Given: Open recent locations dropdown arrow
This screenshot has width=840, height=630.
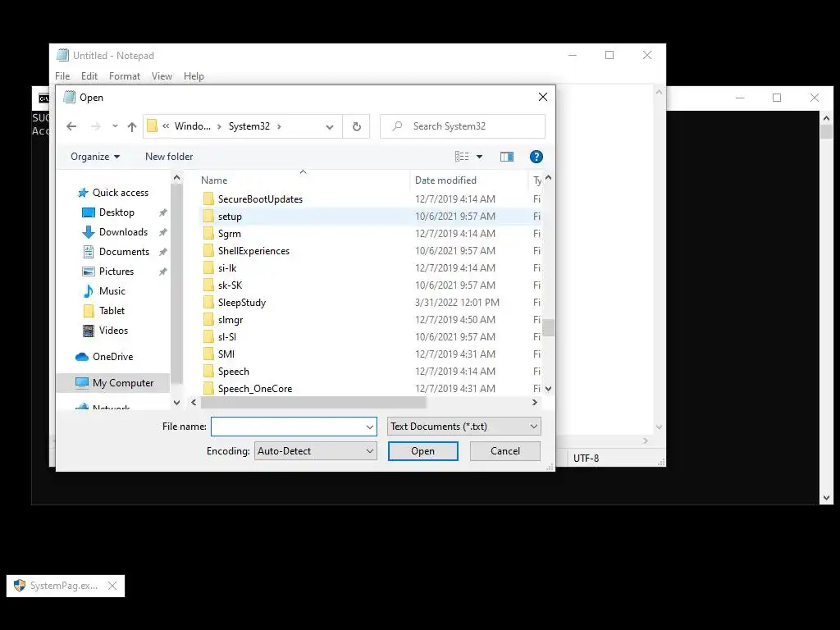Looking at the screenshot, I should tap(115, 126).
